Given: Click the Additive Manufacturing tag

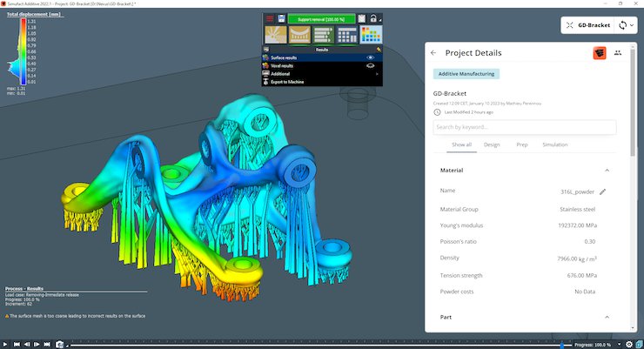Looking at the screenshot, I should coord(466,74).
